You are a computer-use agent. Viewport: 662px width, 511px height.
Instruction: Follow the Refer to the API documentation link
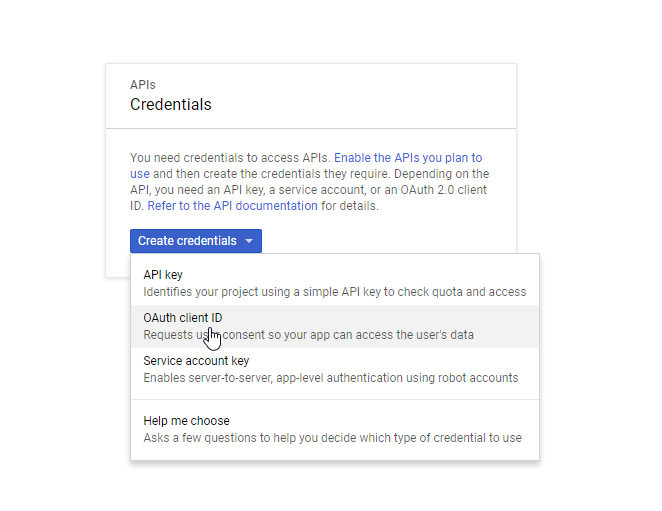[232, 206]
